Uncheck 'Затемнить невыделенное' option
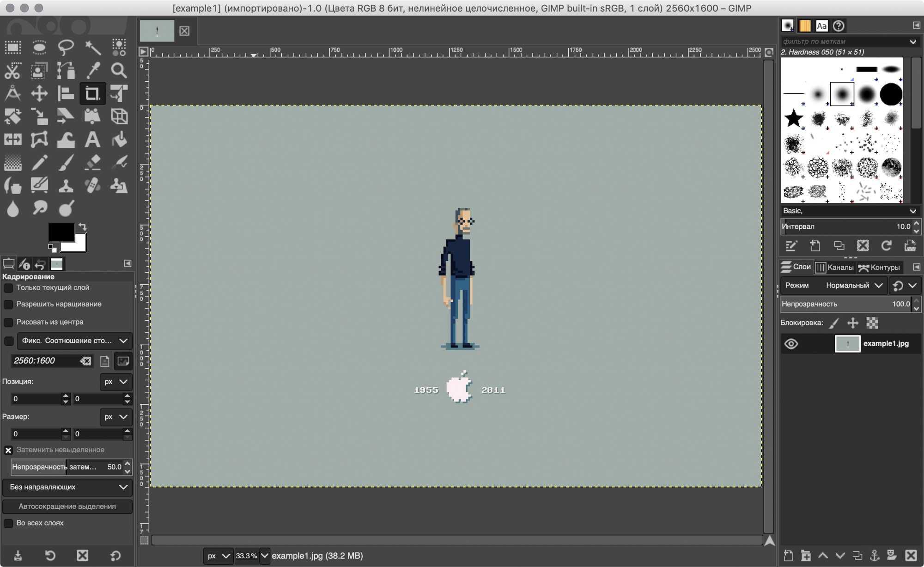Screen dimensions: 924x567 tap(8, 450)
